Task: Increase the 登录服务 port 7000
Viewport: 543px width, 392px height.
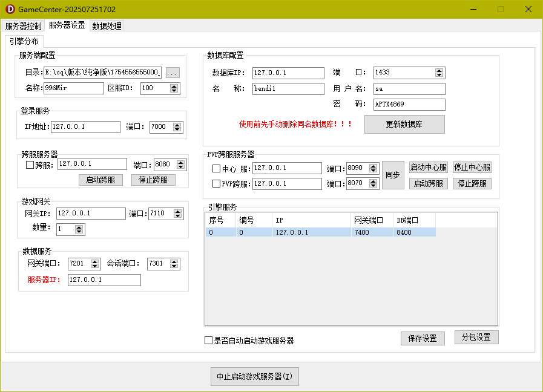Action: [x=177, y=125]
